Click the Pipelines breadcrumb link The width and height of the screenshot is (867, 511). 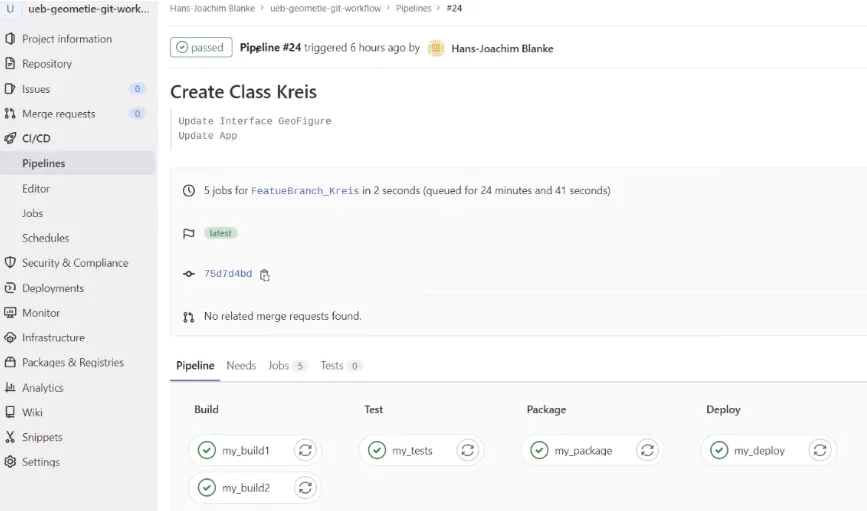(x=414, y=8)
